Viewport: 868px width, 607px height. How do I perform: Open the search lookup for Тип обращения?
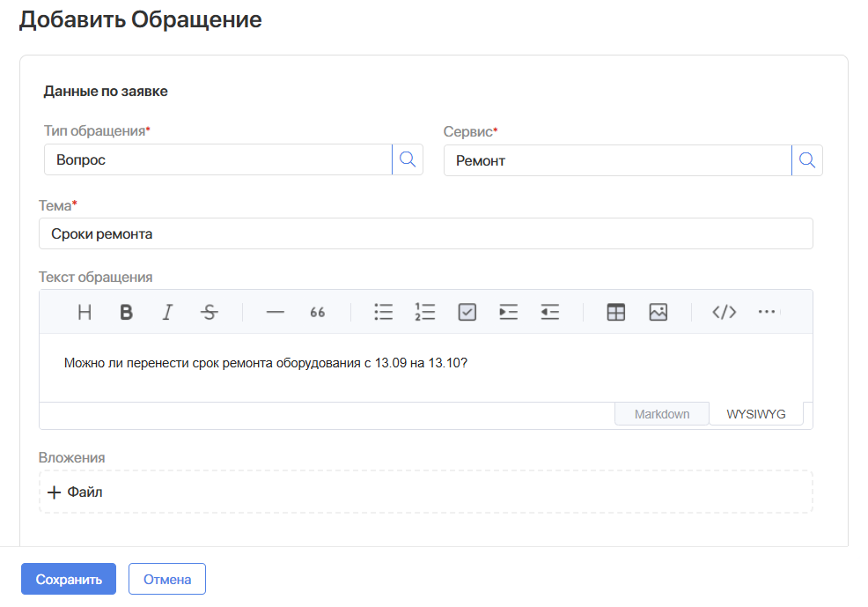click(x=407, y=159)
